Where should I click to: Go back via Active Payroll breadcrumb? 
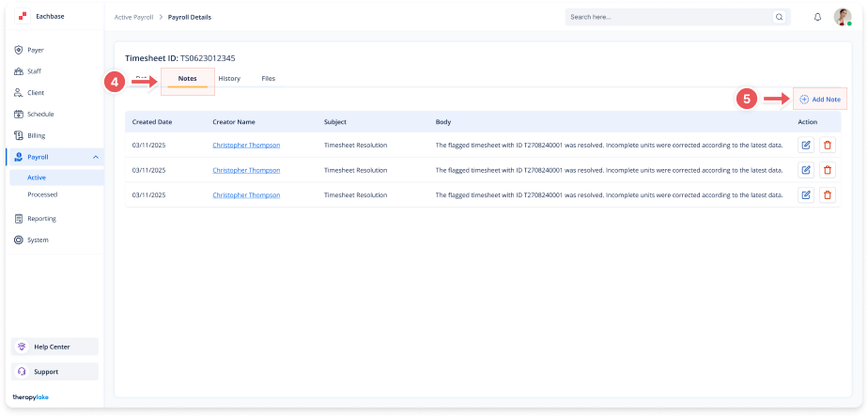133,17
